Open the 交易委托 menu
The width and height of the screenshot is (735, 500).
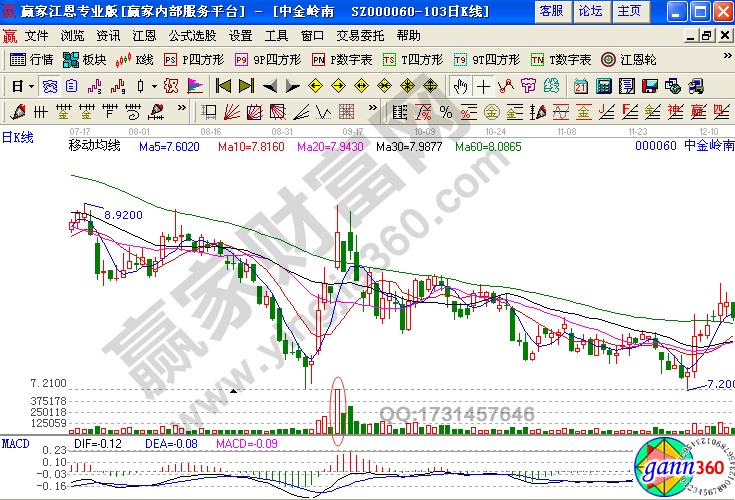[360, 35]
